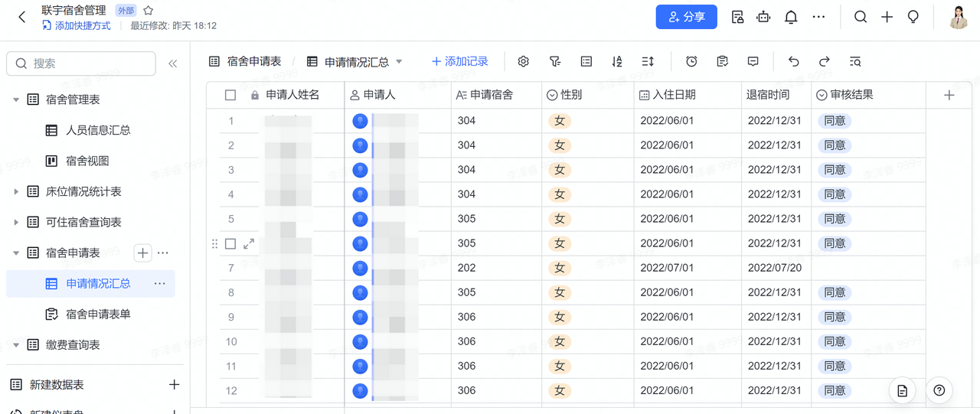
Task: Click the blue 分享 share button
Action: (686, 17)
